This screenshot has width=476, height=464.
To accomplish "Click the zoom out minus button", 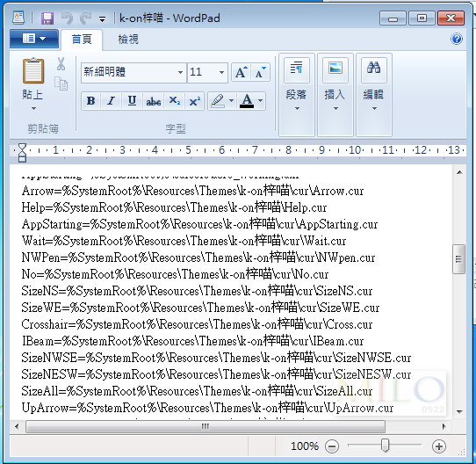I will 332,446.
